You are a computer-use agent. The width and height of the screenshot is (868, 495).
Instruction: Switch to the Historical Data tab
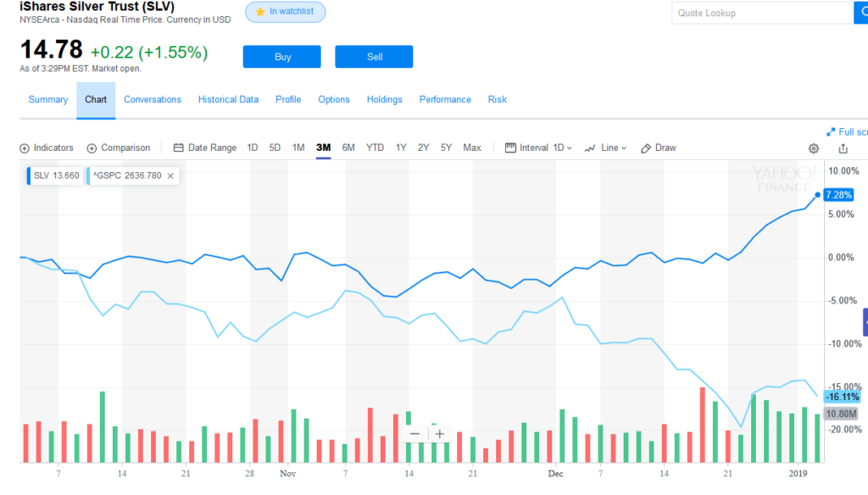tap(228, 99)
